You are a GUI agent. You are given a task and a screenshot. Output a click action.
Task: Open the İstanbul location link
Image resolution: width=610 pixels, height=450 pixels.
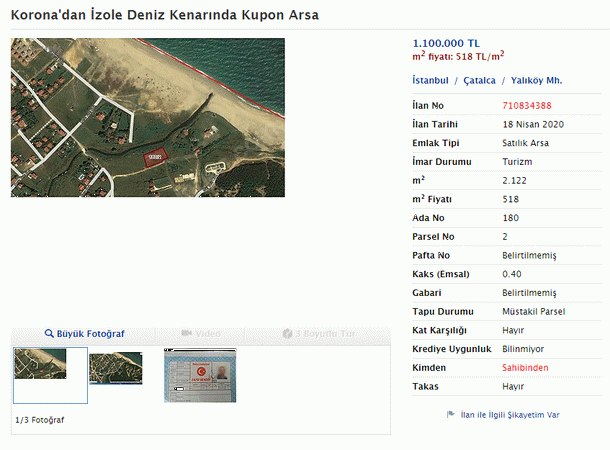[x=430, y=80]
